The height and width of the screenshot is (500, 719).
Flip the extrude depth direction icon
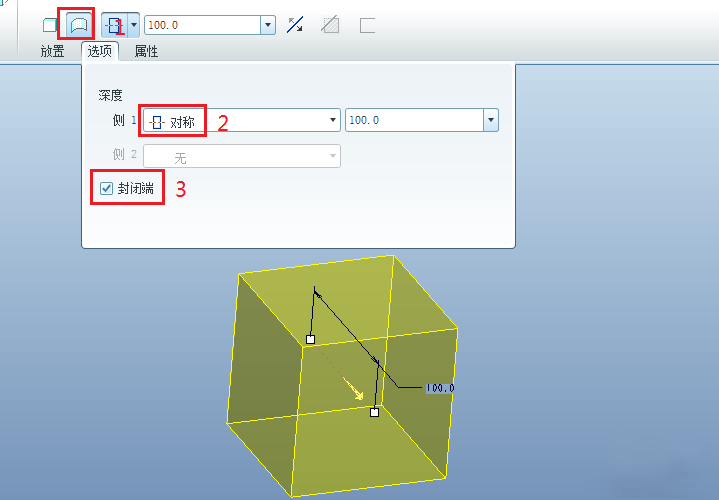pos(295,25)
